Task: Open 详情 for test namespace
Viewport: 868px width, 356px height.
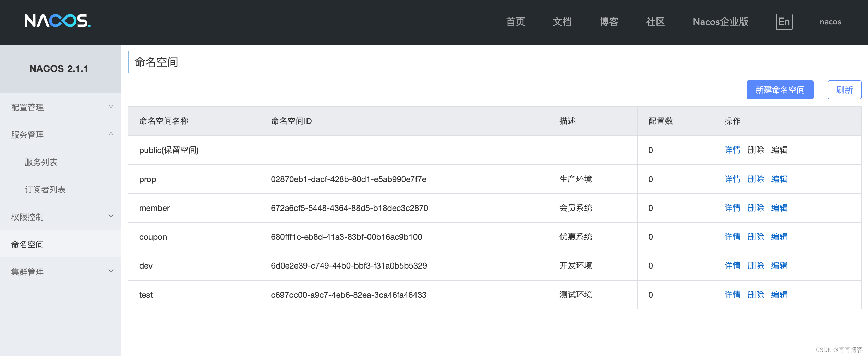Action: pyautogui.click(x=732, y=295)
